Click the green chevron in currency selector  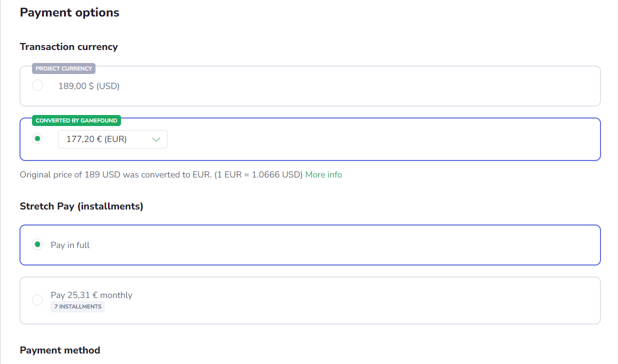click(156, 139)
